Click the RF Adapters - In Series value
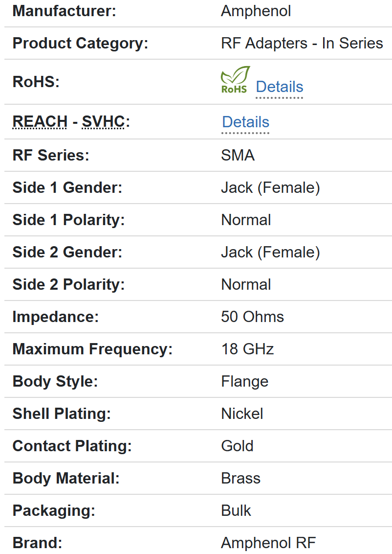This screenshot has width=392, height=554. (302, 44)
